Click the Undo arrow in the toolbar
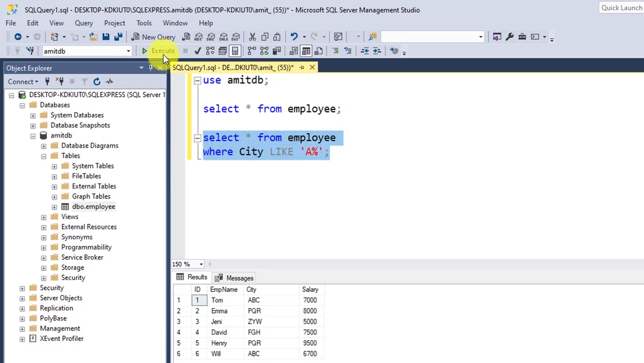644x363 pixels. point(294,36)
